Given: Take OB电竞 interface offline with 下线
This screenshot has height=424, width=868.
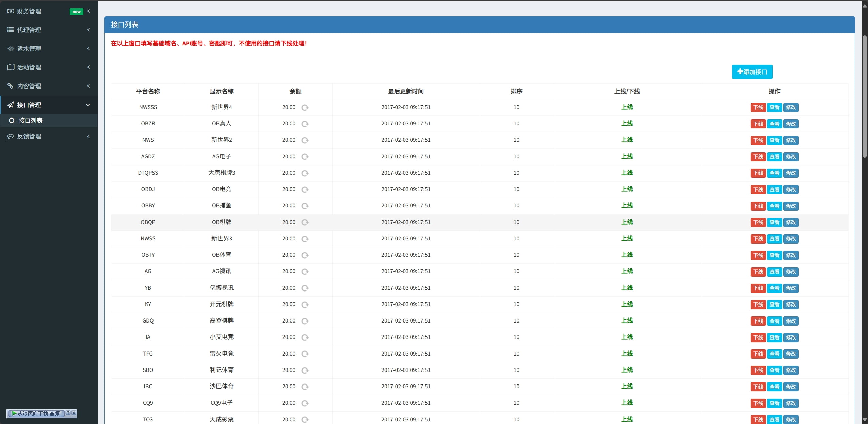Looking at the screenshot, I should click(x=758, y=190).
